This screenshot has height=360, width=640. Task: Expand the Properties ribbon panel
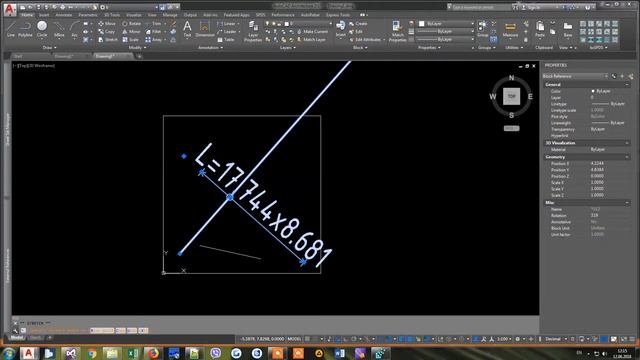point(429,47)
